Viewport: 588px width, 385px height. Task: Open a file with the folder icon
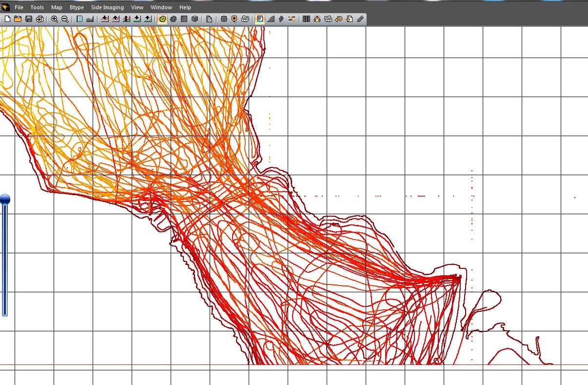18,19
